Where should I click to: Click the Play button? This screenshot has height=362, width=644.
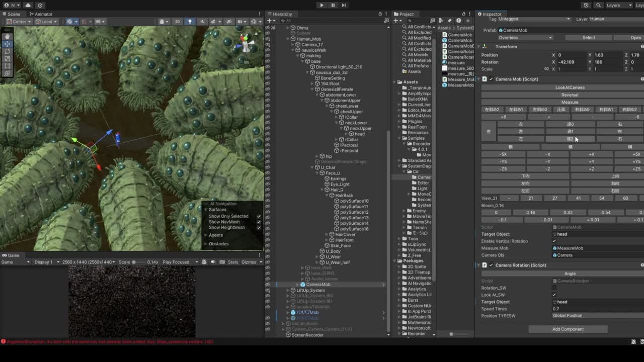tap(321, 5)
